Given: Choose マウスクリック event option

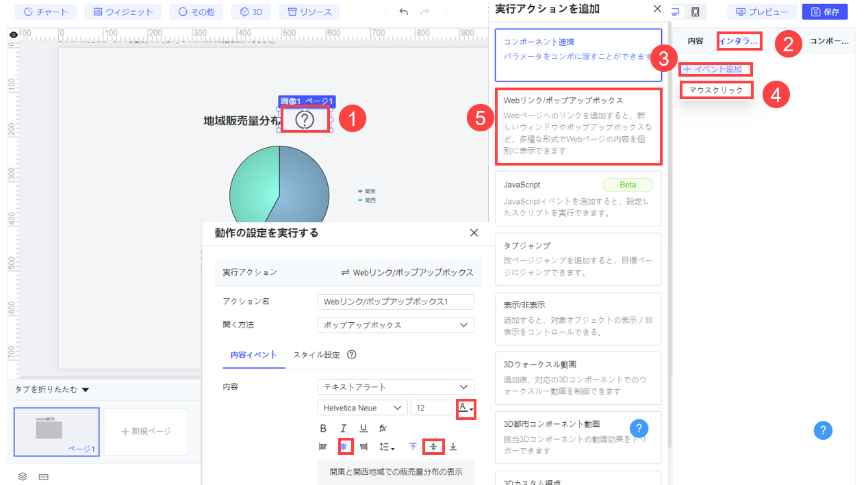Looking at the screenshot, I should (716, 90).
